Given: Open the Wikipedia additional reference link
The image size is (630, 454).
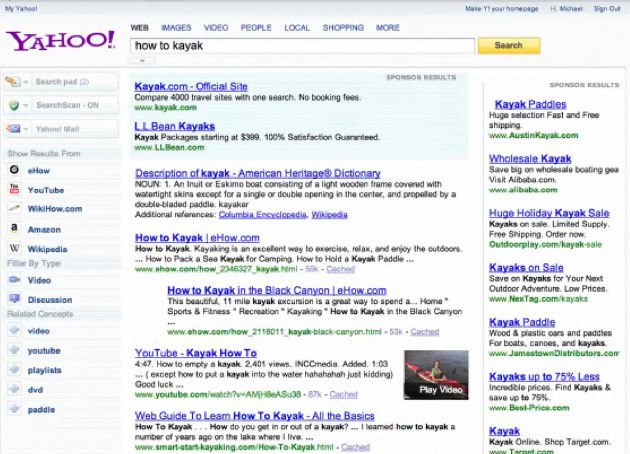Looking at the screenshot, I should tap(329, 215).
